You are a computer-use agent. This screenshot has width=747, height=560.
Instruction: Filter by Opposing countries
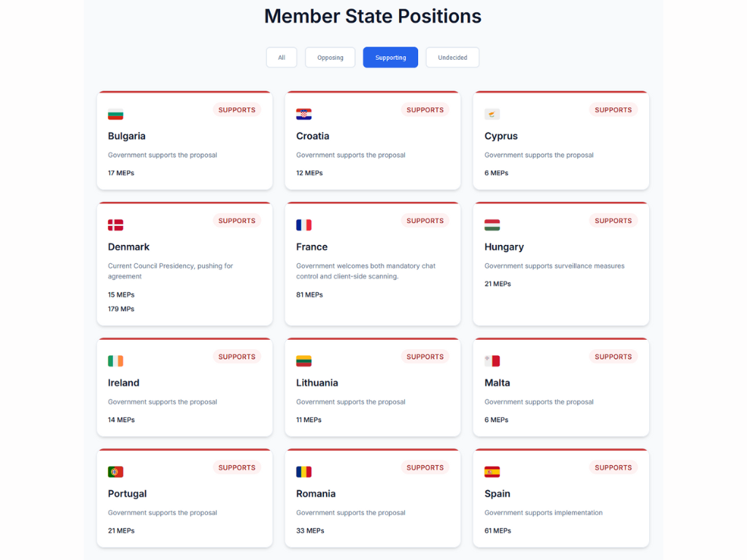tap(330, 58)
